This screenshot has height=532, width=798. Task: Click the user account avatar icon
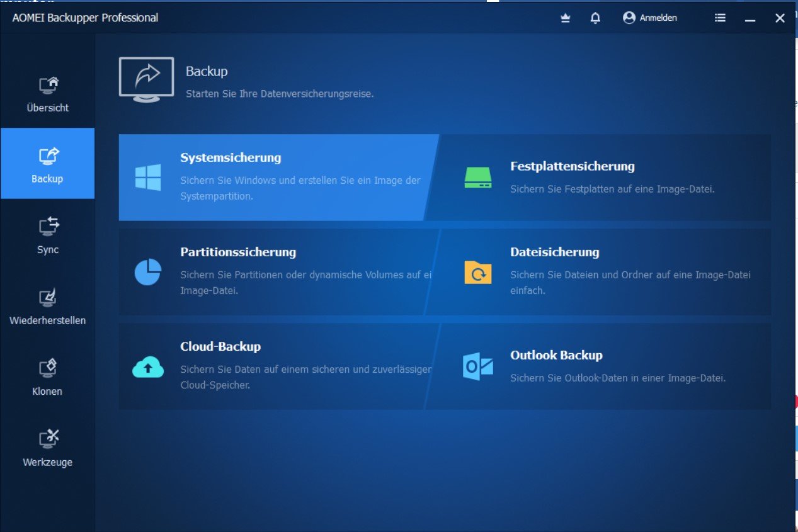pos(629,18)
